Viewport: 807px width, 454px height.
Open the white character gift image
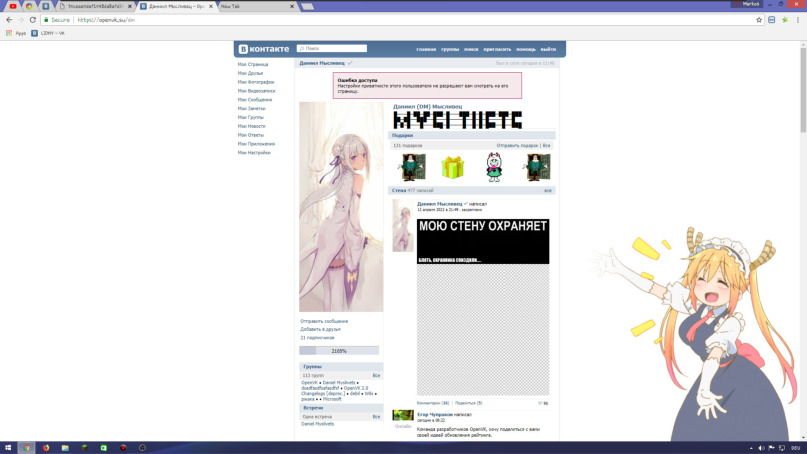494,167
